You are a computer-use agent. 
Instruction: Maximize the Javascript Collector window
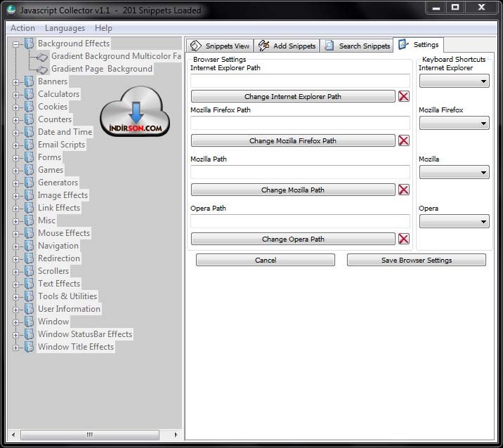pos(455,8)
